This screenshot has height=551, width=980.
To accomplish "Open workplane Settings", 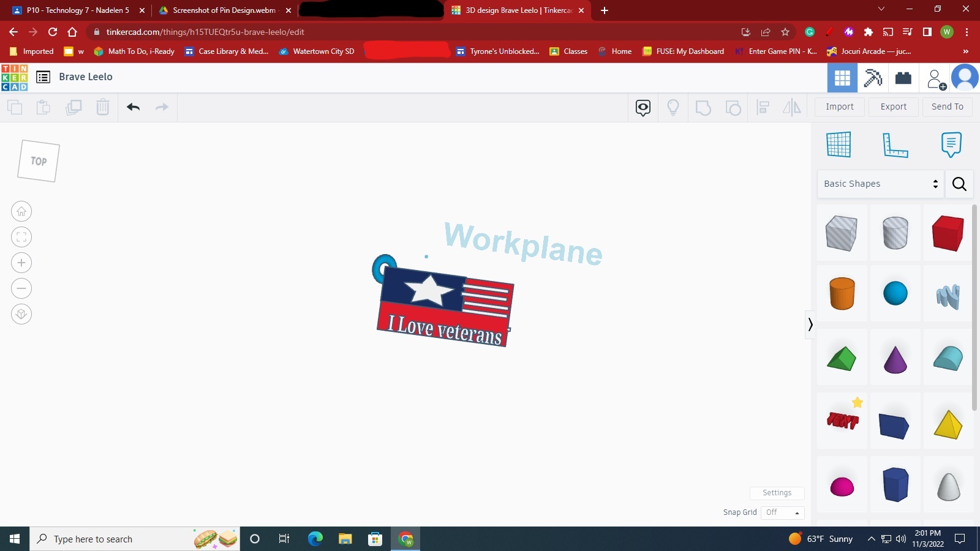I will click(777, 493).
